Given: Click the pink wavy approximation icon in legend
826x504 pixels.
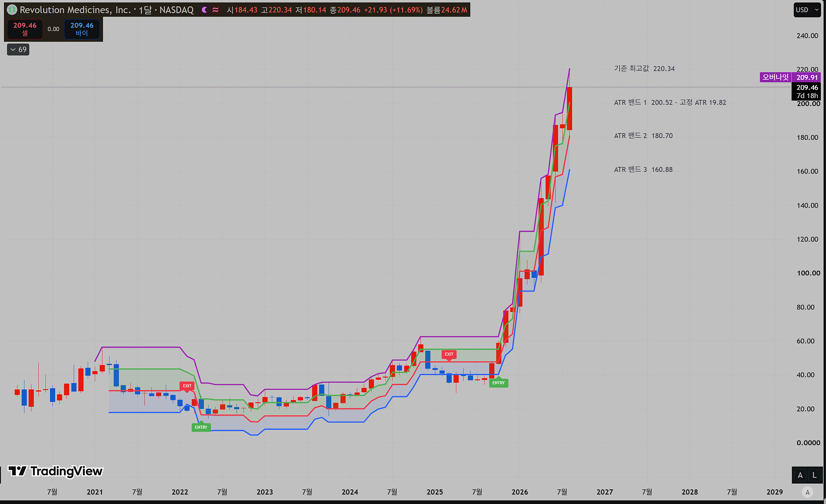Looking at the screenshot, I should tap(216, 10).
